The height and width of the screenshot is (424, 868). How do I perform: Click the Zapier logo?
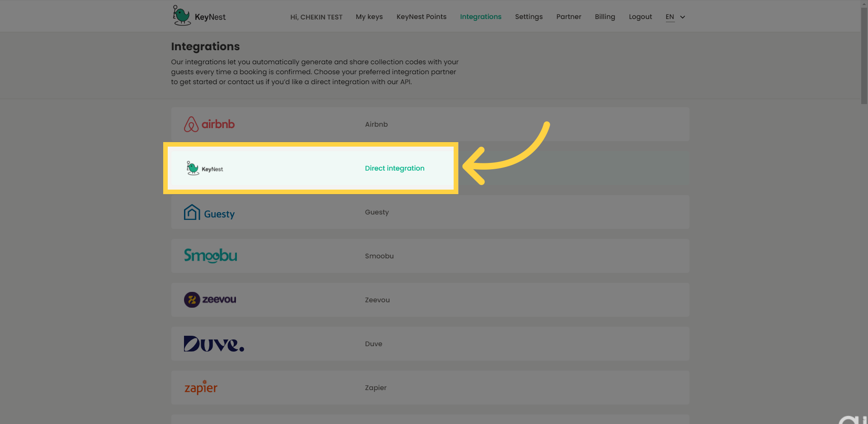tap(201, 388)
